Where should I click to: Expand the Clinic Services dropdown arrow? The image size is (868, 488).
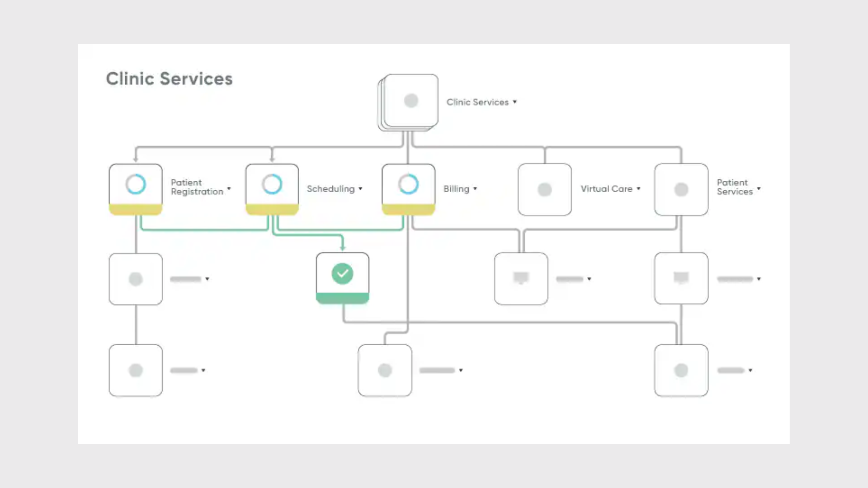pyautogui.click(x=515, y=102)
